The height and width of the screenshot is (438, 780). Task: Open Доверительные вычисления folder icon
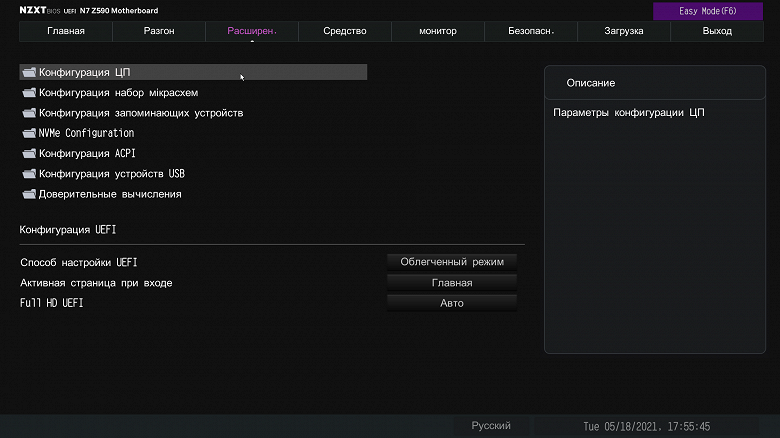28,194
